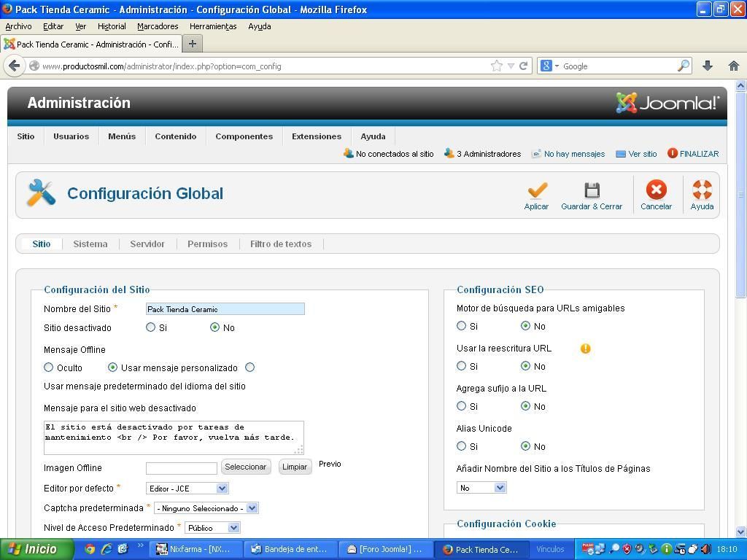Select Usar mensaje personalizado option
Screen dimensions: 747x560
(112, 367)
